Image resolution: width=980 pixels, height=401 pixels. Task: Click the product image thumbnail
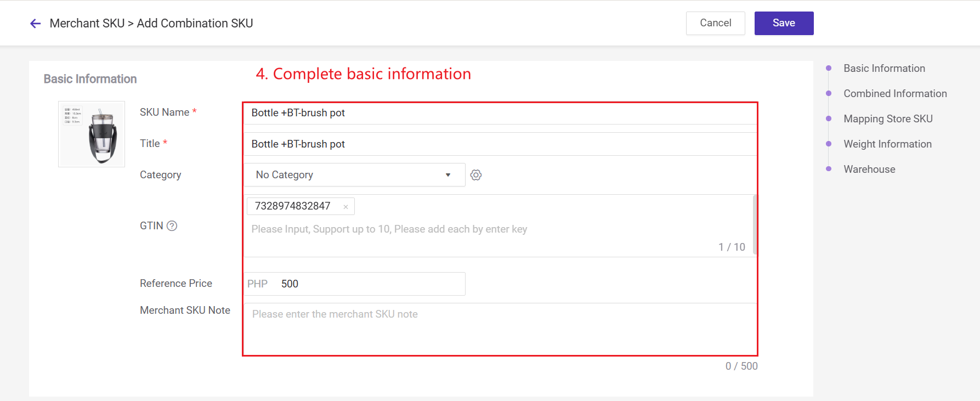pyautogui.click(x=92, y=134)
